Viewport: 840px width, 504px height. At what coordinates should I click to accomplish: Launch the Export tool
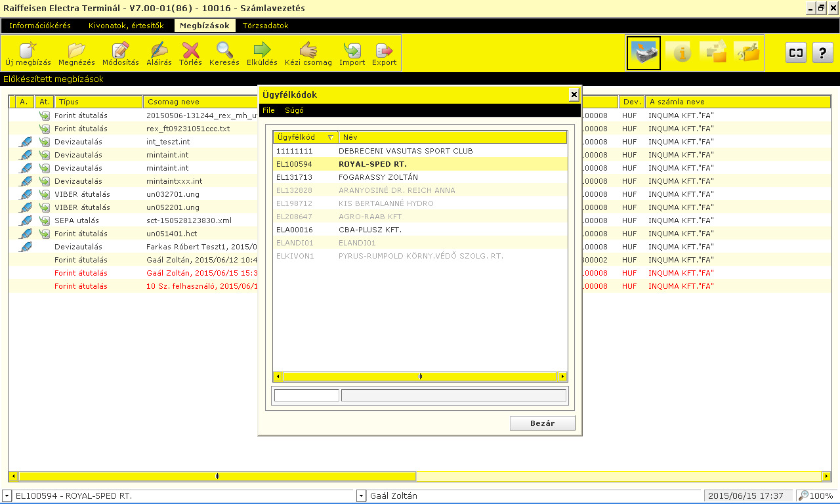[x=384, y=53]
